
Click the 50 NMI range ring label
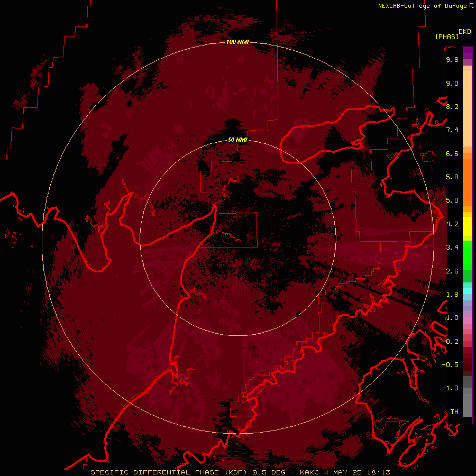coord(237,140)
